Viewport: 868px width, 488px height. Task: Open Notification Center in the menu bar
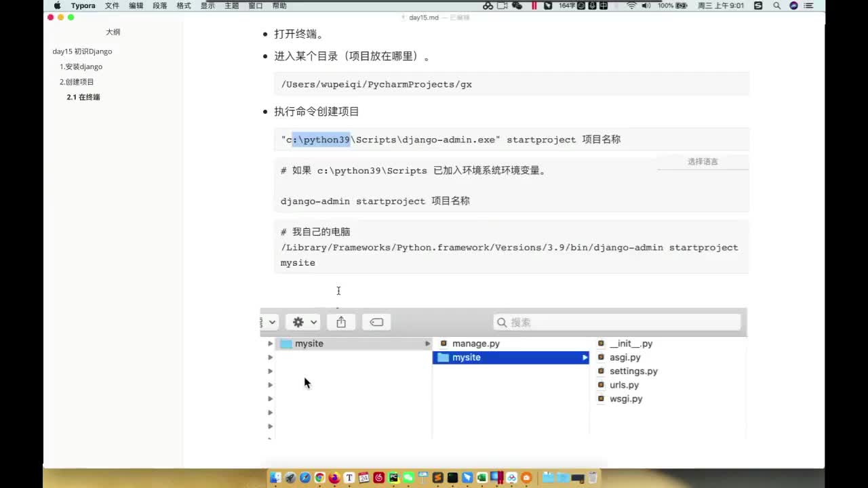point(809,5)
